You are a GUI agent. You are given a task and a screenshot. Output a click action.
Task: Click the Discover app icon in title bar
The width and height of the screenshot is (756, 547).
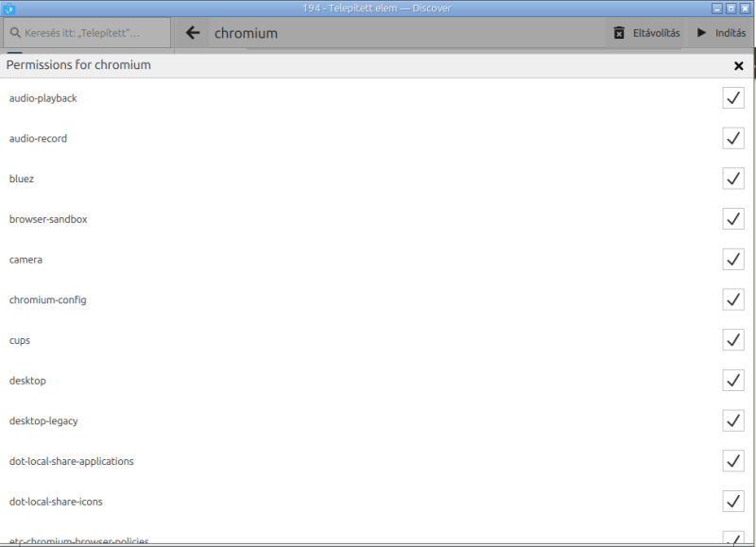pos(9,9)
